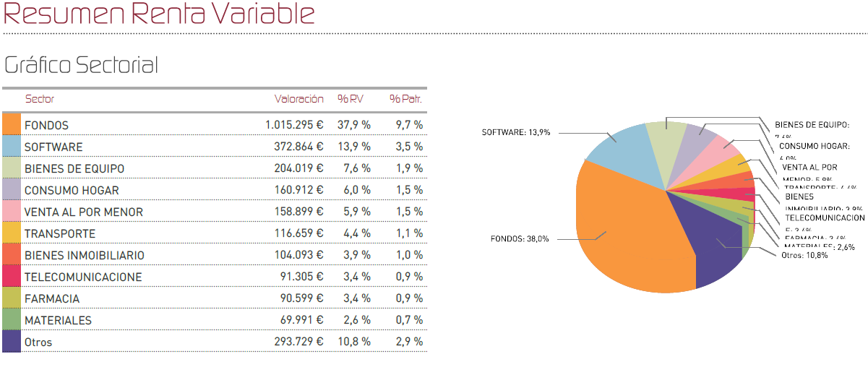868x367 pixels.
Task: Click the Sector column header
Action: tap(40, 99)
